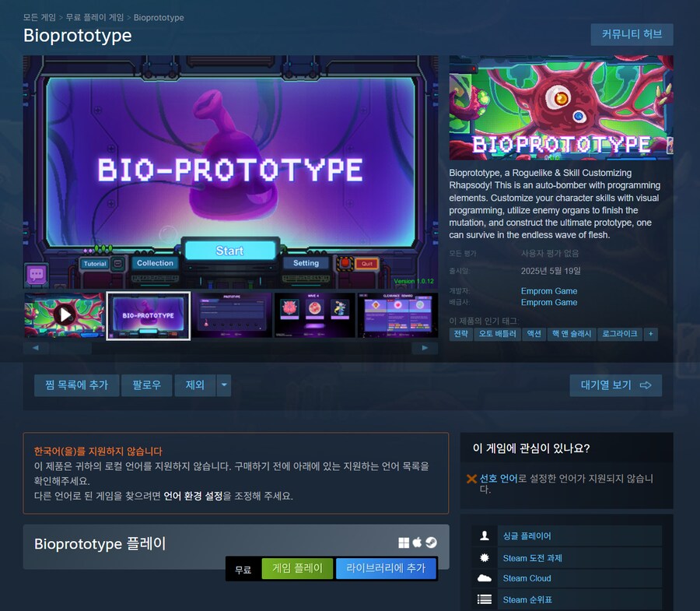Click the Apple macOS platform icon
The height and width of the screenshot is (611, 700).
tap(417, 543)
